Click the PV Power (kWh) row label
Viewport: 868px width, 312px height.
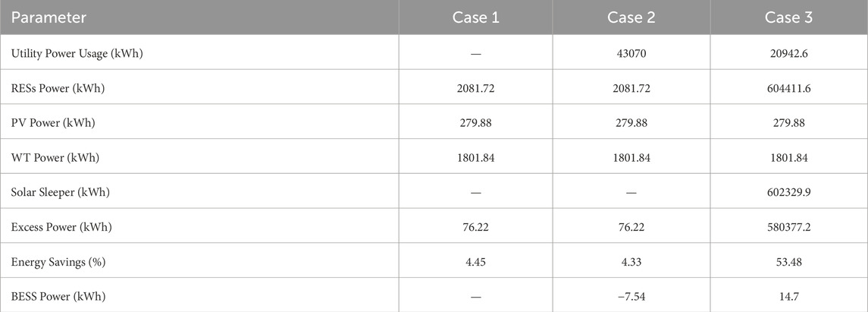[x=53, y=123]
